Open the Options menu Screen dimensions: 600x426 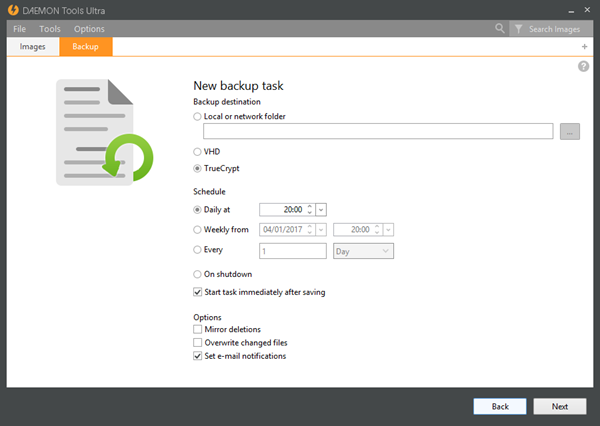(89, 29)
